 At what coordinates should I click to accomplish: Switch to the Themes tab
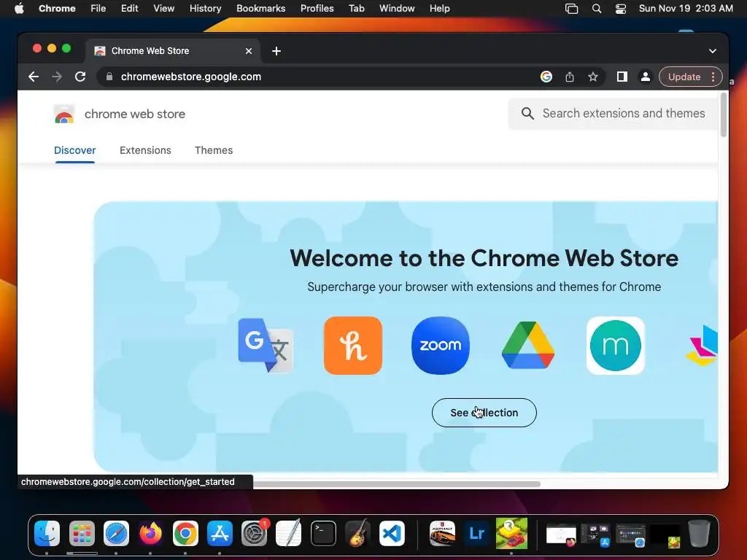[214, 150]
